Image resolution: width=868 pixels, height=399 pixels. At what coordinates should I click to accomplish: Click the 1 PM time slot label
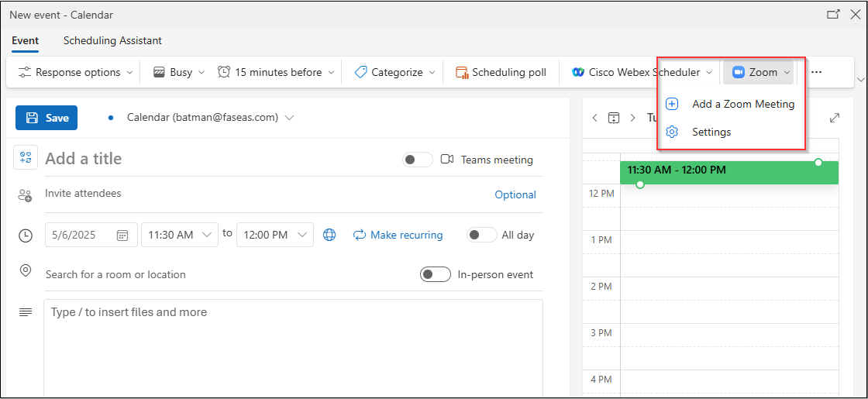(x=600, y=240)
